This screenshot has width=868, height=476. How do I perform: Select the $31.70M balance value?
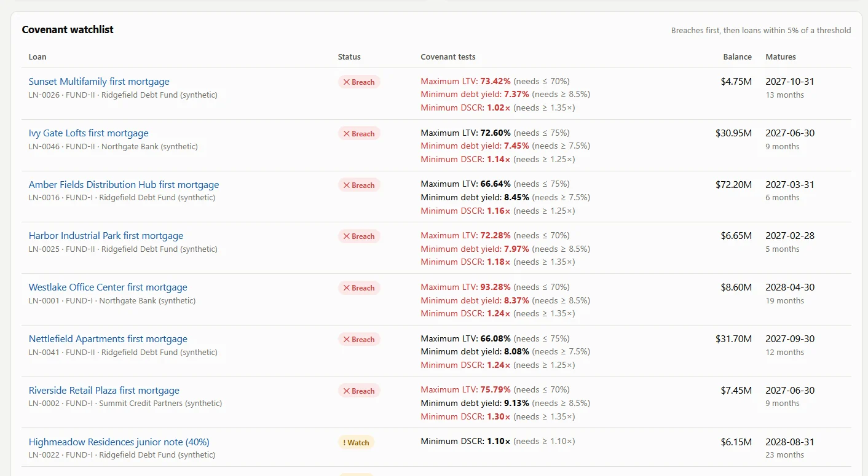point(734,339)
